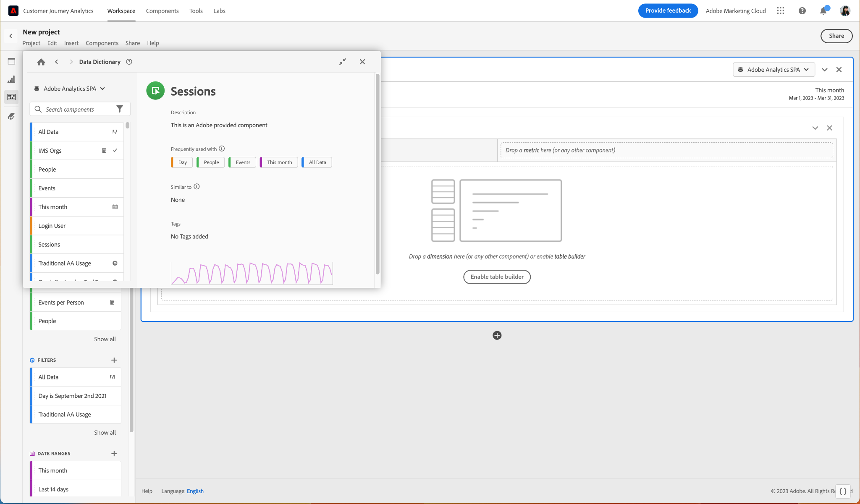Collapse the Data Dictionary window with arrows icon

(x=343, y=62)
